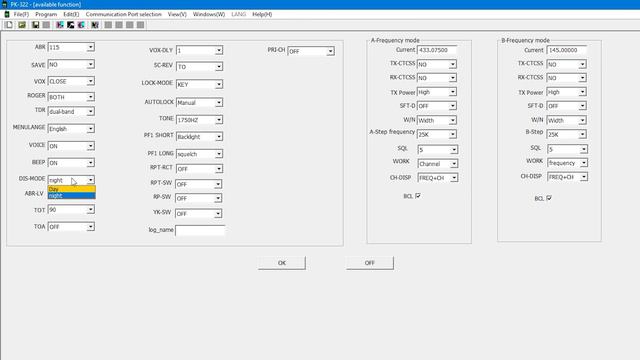Image resolution: width=640 pixels, height=360 pixels.
Task: Expand the VOICE dropdown
Action: coord(90,146)
